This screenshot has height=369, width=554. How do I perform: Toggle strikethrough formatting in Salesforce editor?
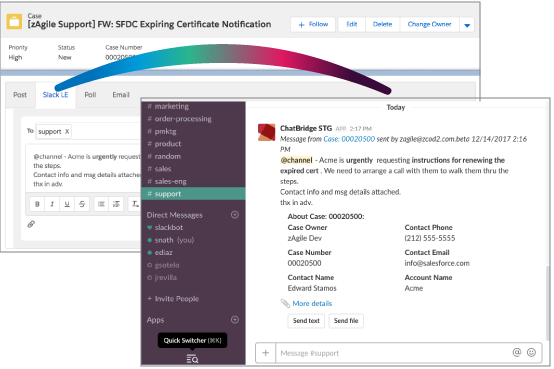[82, 204]
